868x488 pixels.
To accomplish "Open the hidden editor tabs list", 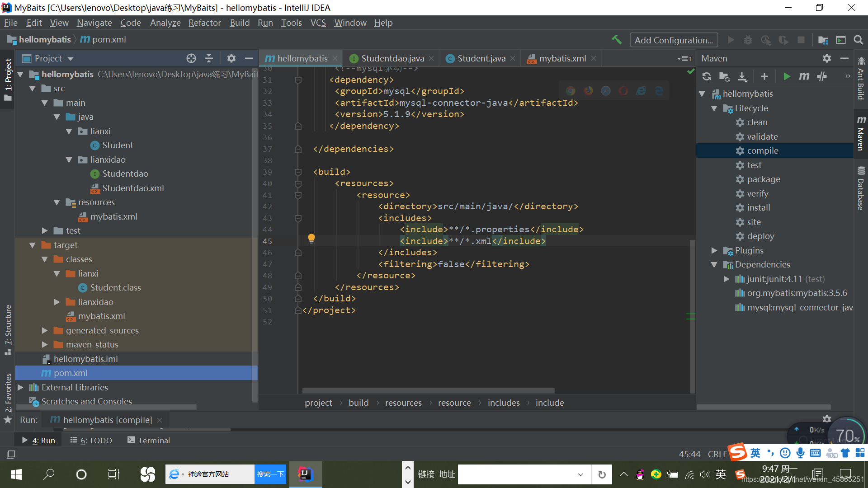I will [x=684, y=59].
